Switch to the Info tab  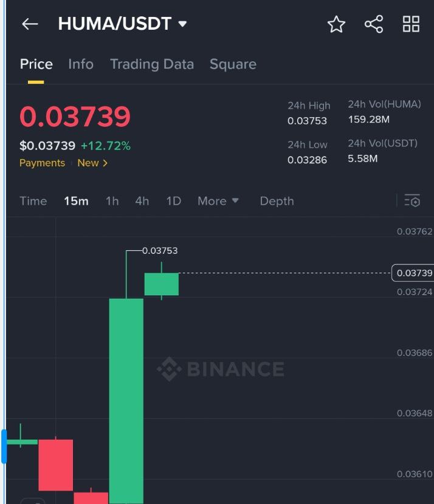pyautogui.click(x=81, y=64)
